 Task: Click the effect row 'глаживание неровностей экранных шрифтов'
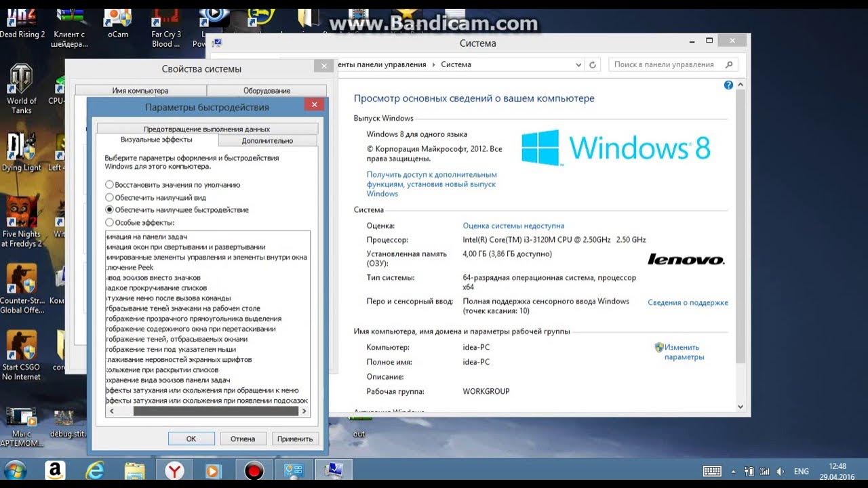179,359
